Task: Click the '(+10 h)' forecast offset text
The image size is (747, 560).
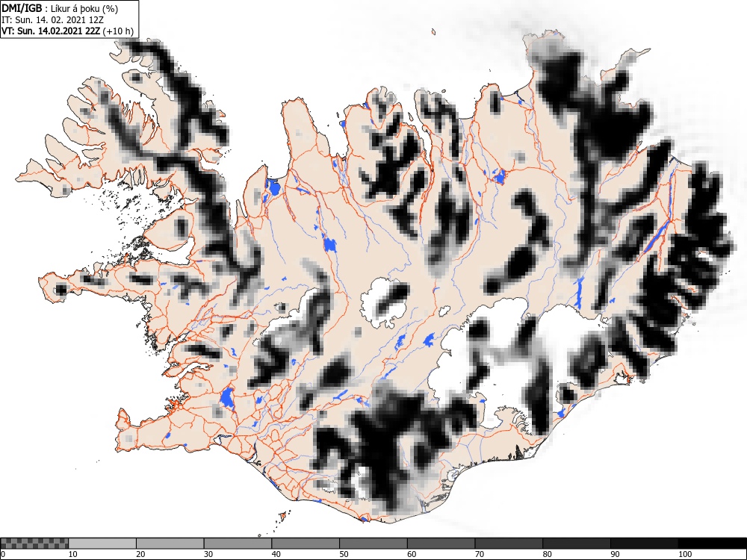Action: [x=118, y=31]
